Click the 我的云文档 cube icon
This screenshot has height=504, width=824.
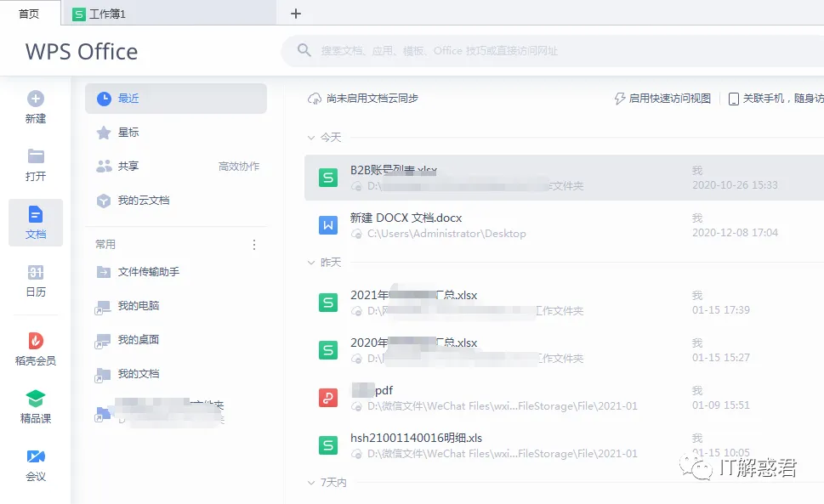(104, 201)
